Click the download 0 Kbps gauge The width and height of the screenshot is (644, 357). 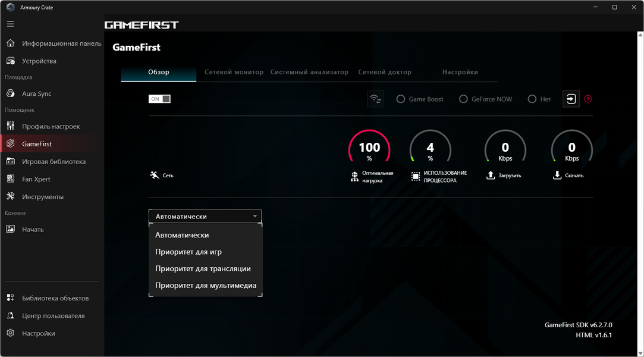(571, 146)
